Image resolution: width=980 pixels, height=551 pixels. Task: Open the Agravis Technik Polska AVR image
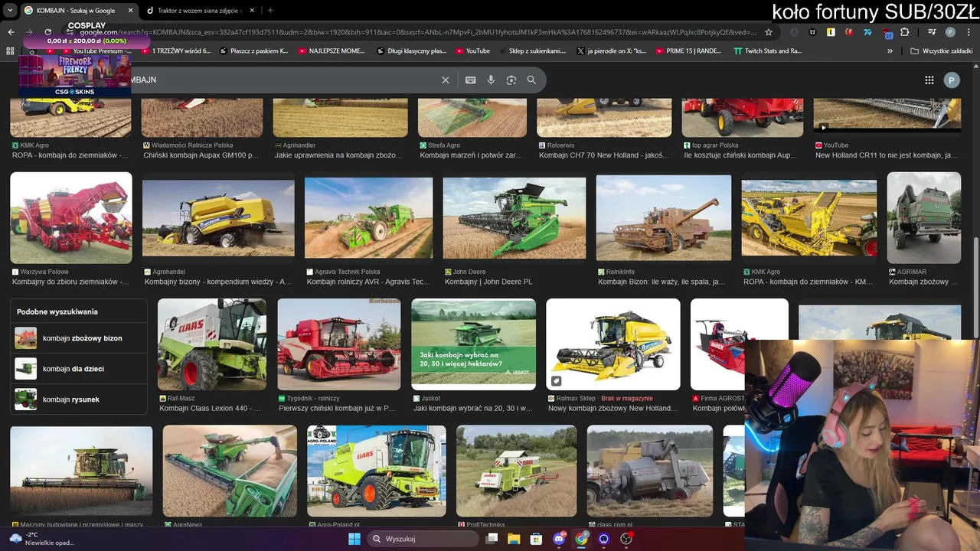368,218
